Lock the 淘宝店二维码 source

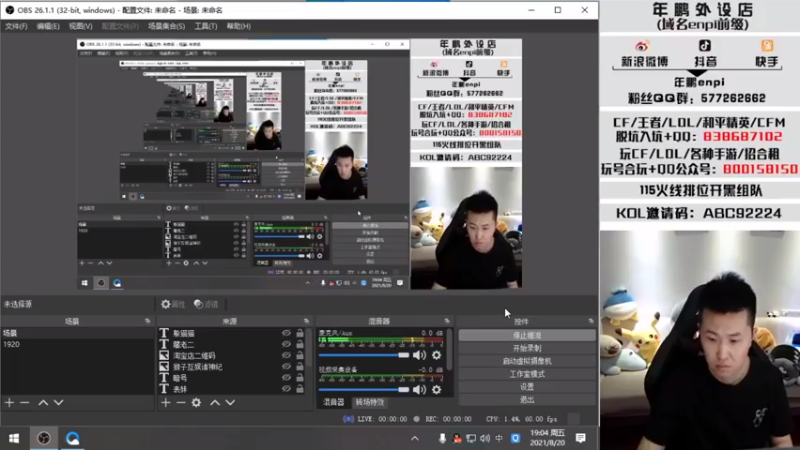coord(300,355)
